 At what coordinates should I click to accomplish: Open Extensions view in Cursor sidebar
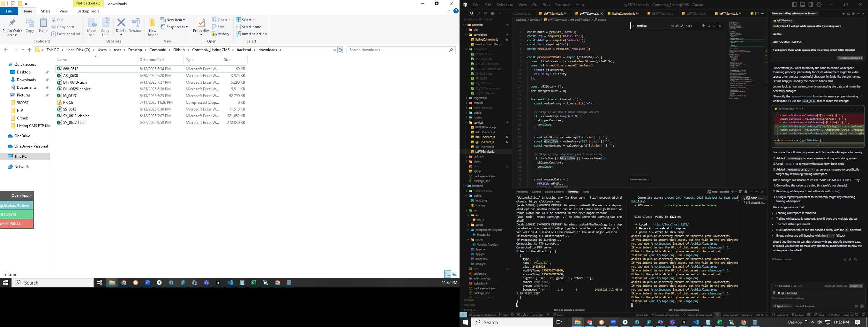click(x=492, y=13)
